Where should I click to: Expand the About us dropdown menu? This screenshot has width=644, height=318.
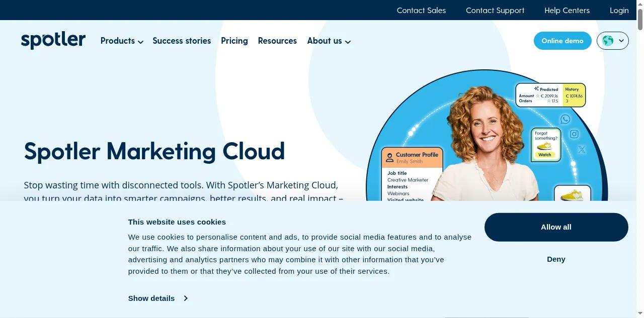(x=329, y=41)
